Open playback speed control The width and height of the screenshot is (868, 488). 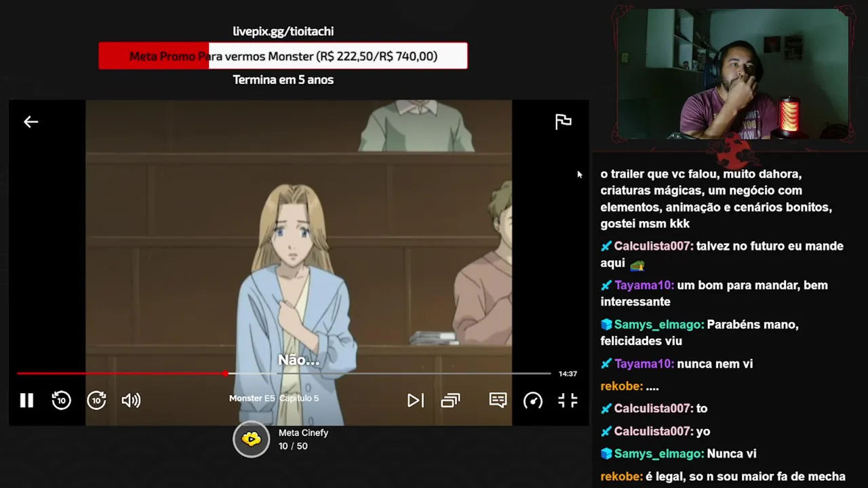[x=533, y=401]
